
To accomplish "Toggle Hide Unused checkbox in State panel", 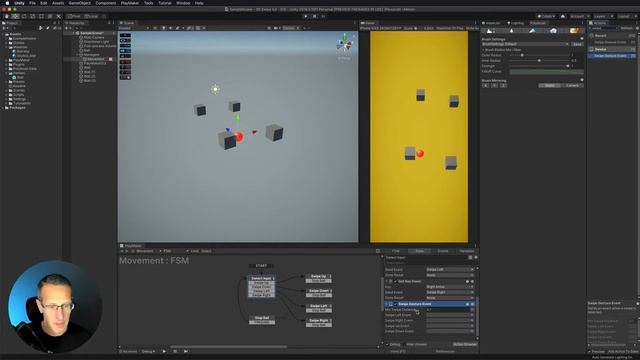I will click(x=404, y=344).
